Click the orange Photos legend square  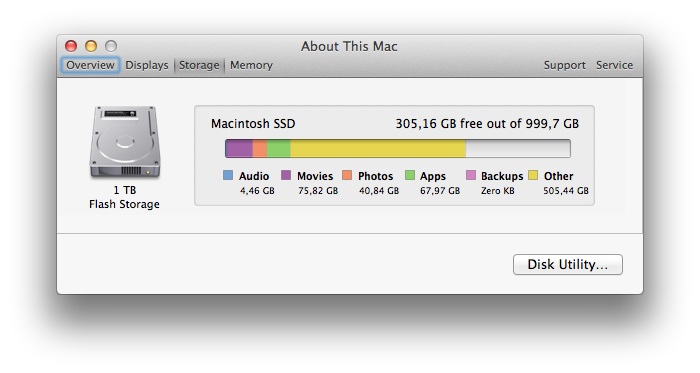click(347, 175)
